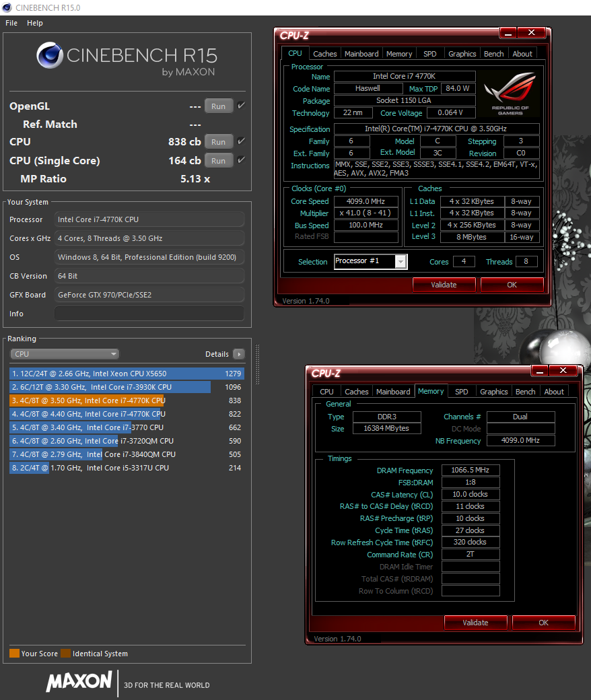The width and height of the screenshot is (591, 700).
Task: Open the Ranking CPU dropdown
Action: click(64, 354)
